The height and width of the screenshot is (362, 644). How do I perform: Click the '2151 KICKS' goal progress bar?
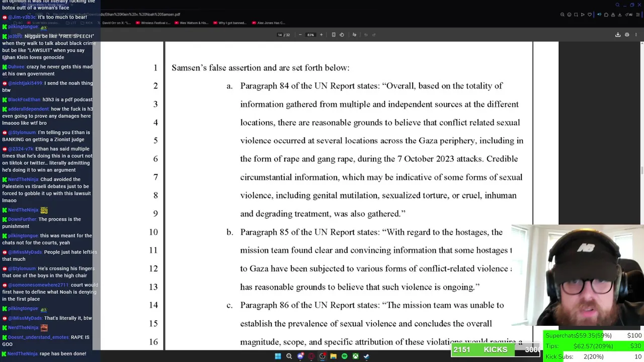pos(497,349)
